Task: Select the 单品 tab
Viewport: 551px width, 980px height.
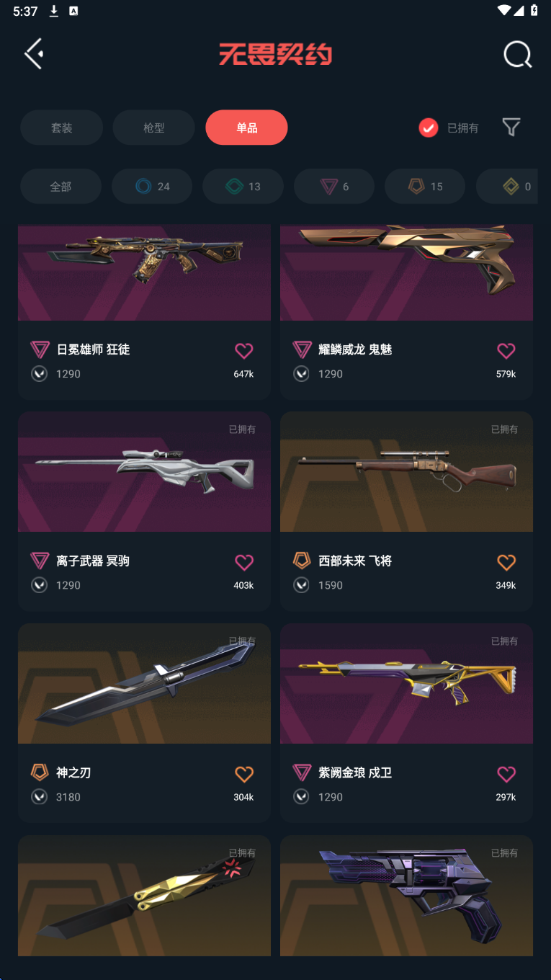Action: [246, 128]
